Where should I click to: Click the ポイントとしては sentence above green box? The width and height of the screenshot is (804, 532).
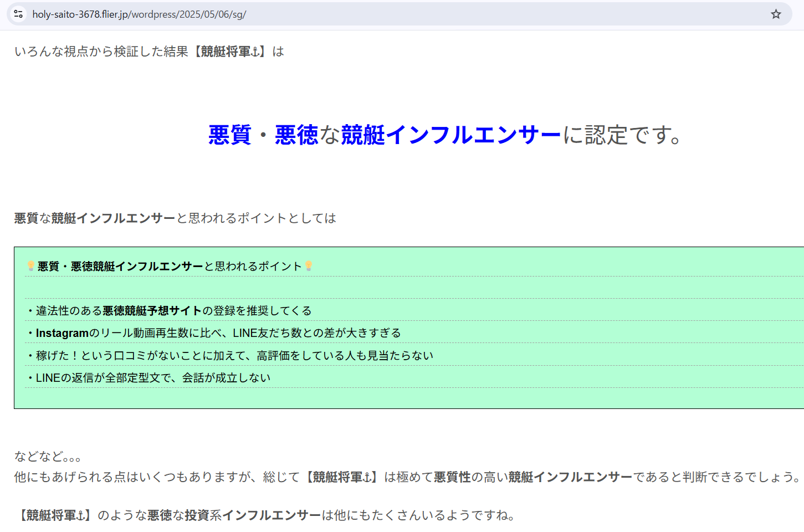pos(175,218)
